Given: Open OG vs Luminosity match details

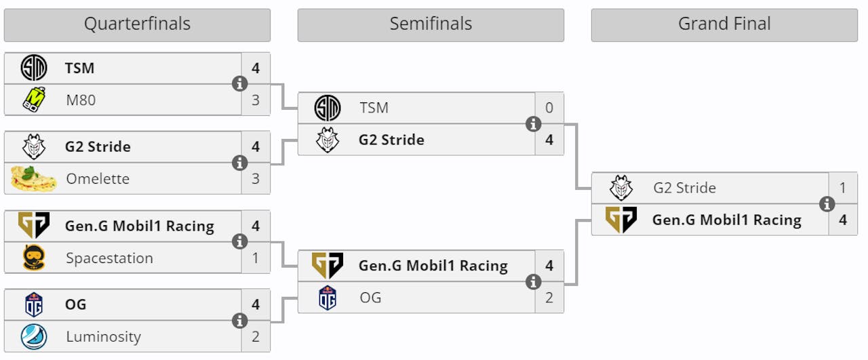Looking at the screenshot, I should pos(239,321).
